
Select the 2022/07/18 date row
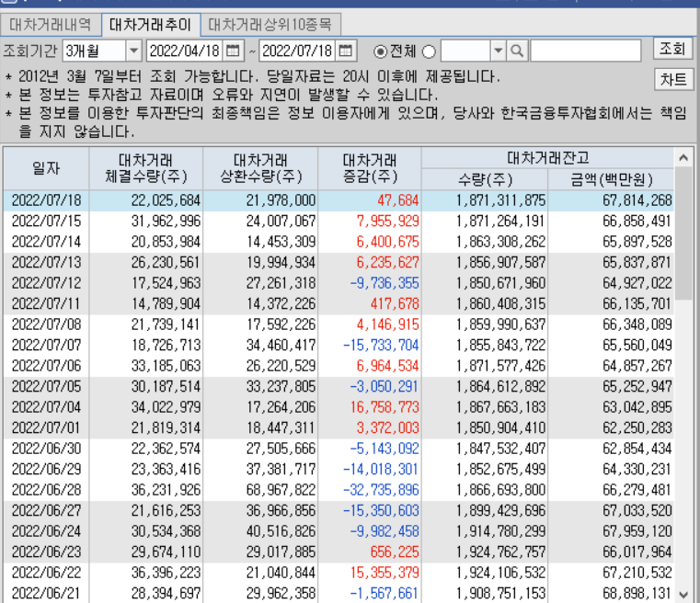pyautogui.click(x=339, y=200)
